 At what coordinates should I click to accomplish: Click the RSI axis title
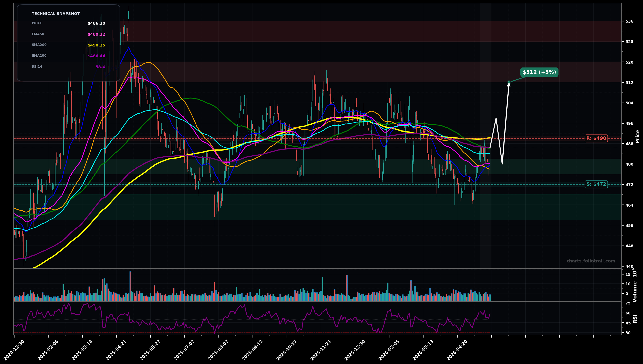[635, 319]
